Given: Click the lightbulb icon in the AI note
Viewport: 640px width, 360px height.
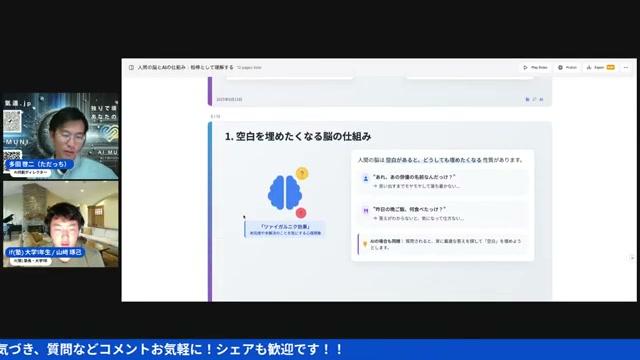Looking at the screenshot, I should coord(365,244).
